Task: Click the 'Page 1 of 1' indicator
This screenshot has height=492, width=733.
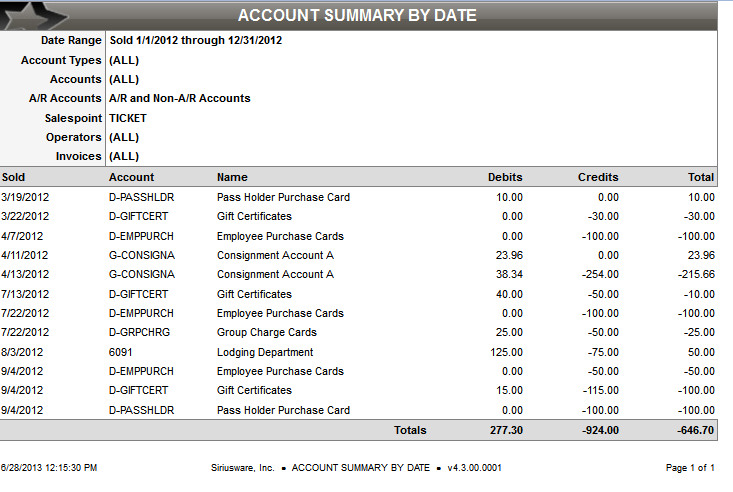Action: pos(690,468)
